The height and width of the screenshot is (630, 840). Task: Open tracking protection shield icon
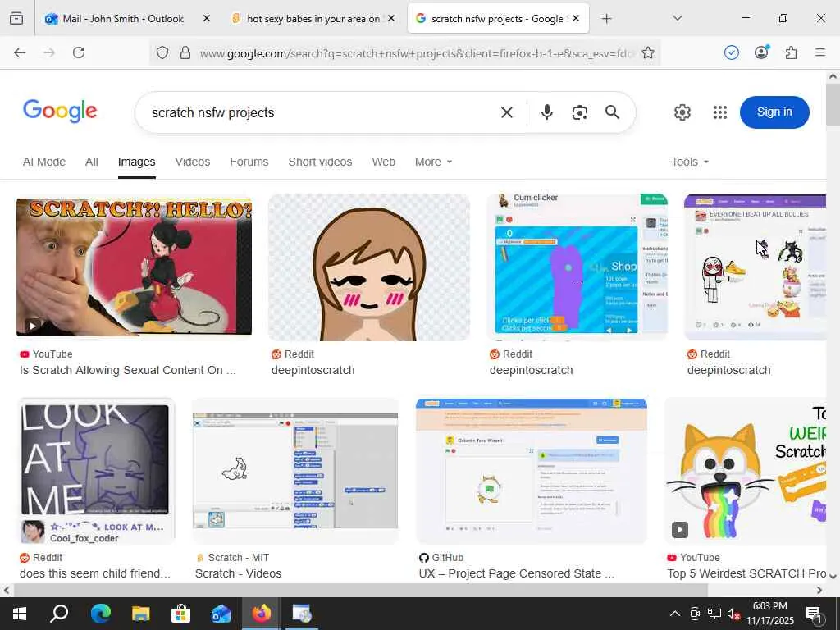pyautogui.click(x=162, y=52)
